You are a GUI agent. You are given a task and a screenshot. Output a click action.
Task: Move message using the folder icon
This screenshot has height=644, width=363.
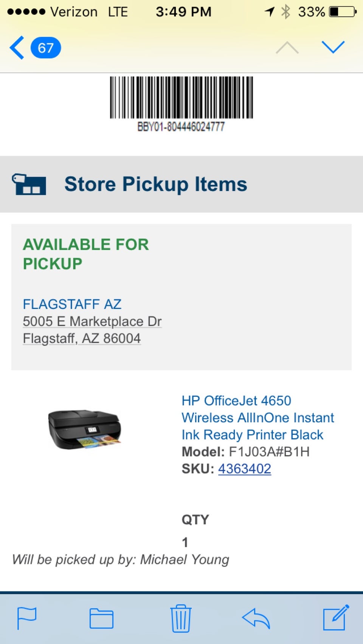[101, 618]
